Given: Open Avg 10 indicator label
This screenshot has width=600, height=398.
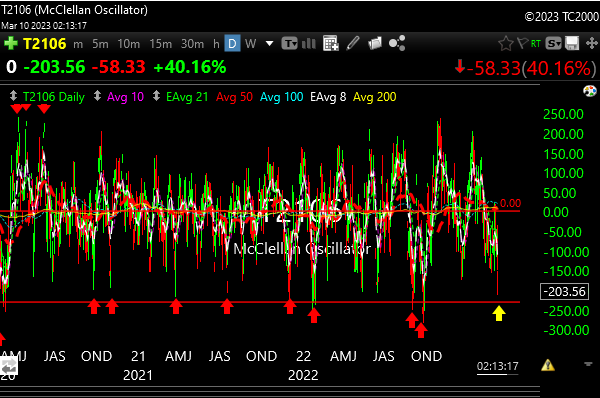Looking at the screenshot, I should [126, 97].
